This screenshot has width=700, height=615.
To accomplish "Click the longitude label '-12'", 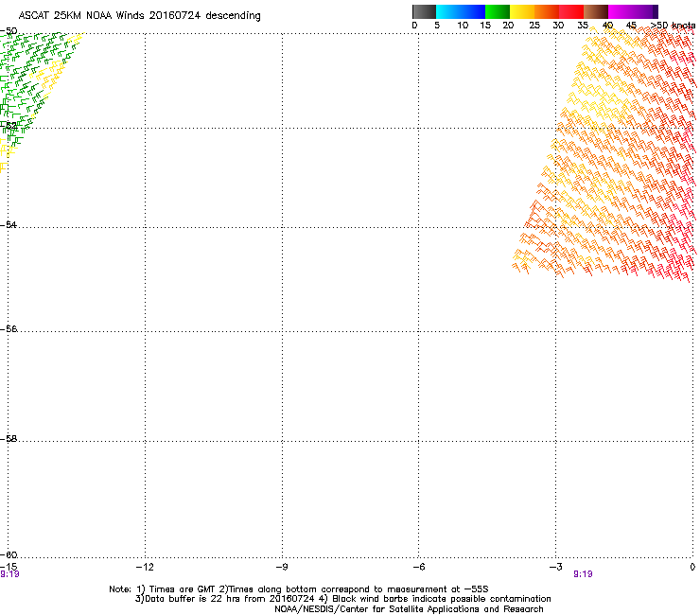I will click(x=145, y=567).
